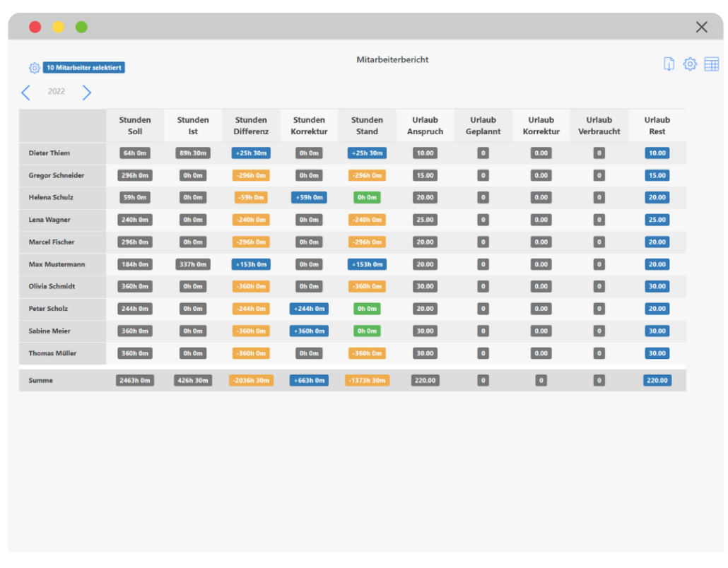The height and width of the screenshot is (568, 728).
Task: Close window with the X icon
Action: pyautogui.click(x=701, y=27)
